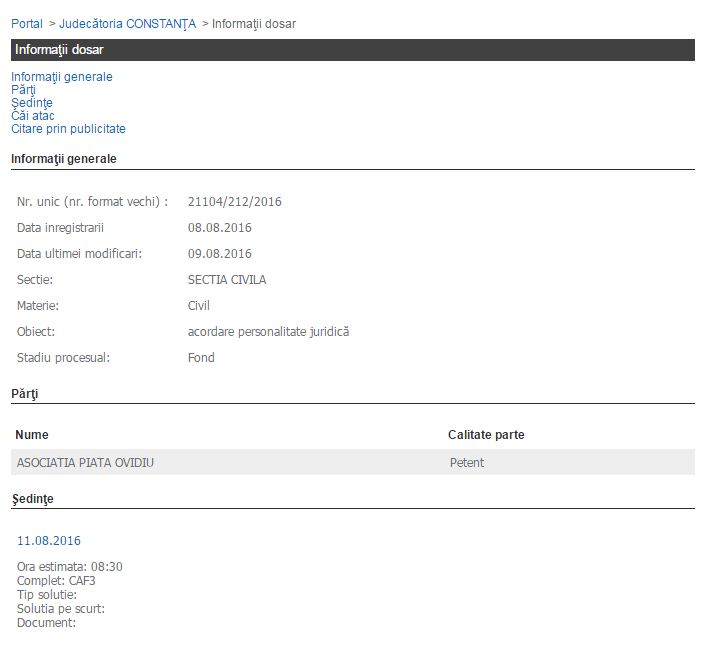
Task: Select the 'ASOCIATIA PIATA OVIDIU' party row
Action: point(86,462)
